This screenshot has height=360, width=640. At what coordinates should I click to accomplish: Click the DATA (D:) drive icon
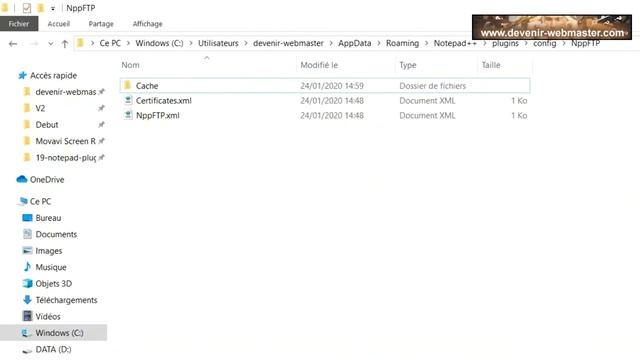(x=27, y=350)
